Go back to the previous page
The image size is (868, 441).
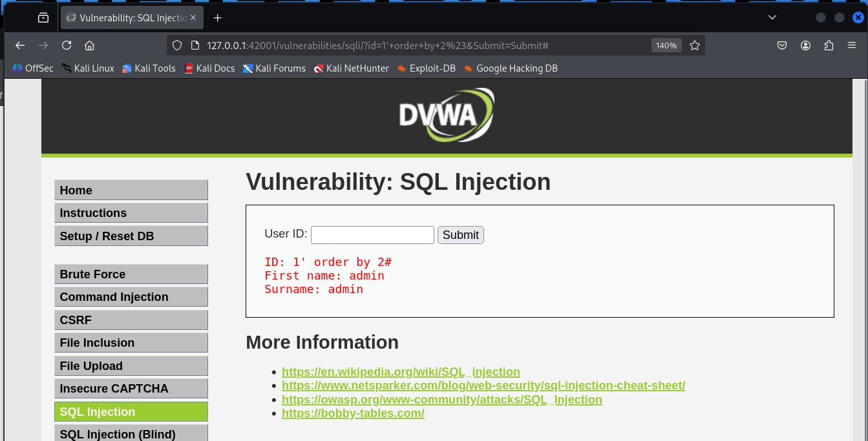[x=20, y=45]
